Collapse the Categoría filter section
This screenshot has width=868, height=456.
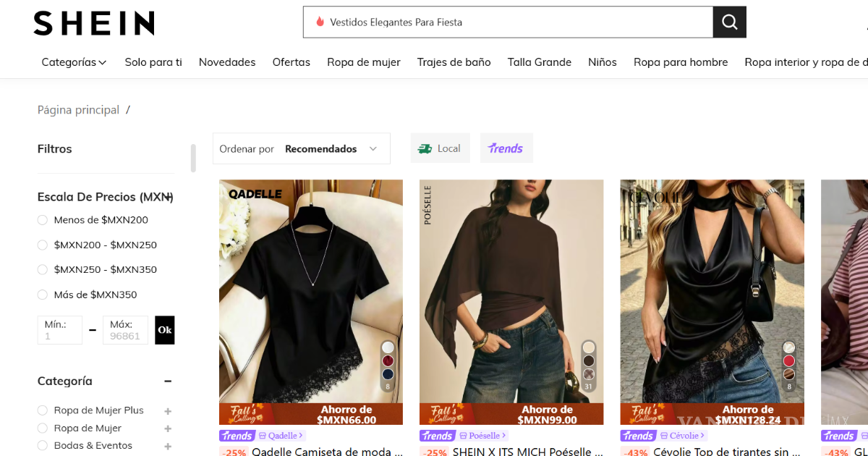pyautogui.click(x=168, y=381)
